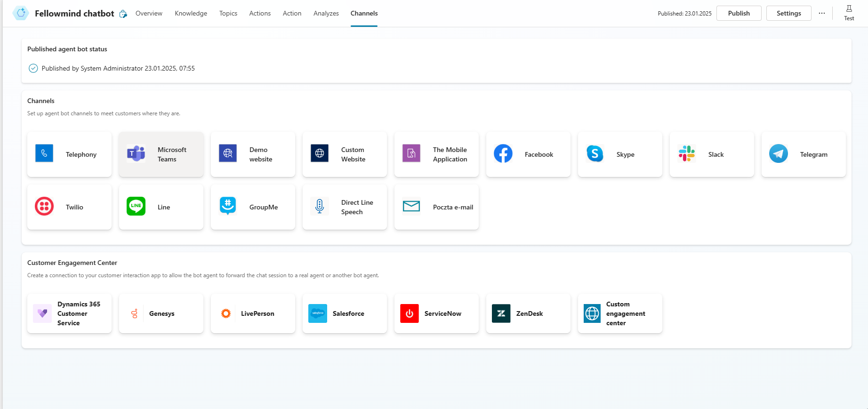Open the Telegram label

tap(814, 154)
